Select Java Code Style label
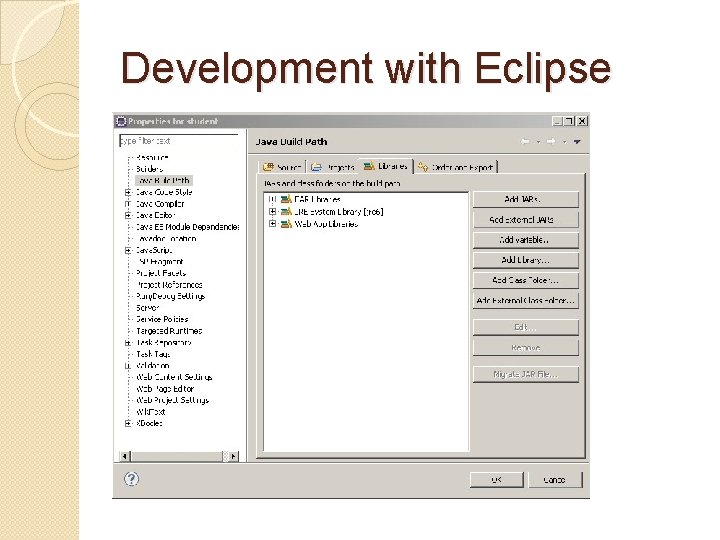The height and width of the screenshot is (540, 720). (x=164, y=192)
